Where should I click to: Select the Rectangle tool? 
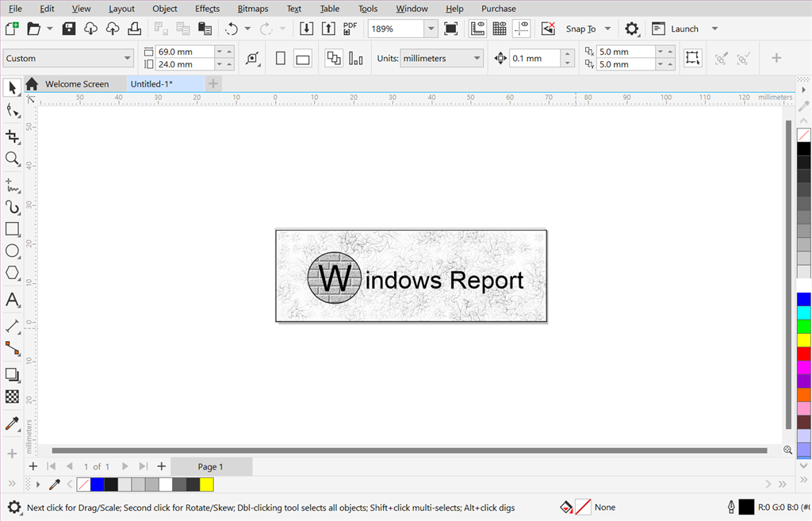[x=12, y=229]
